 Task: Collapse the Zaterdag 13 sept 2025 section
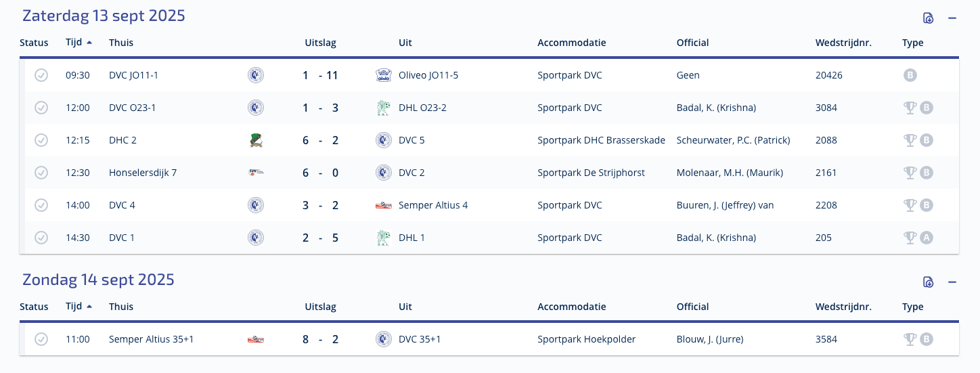tap(952, 18)
